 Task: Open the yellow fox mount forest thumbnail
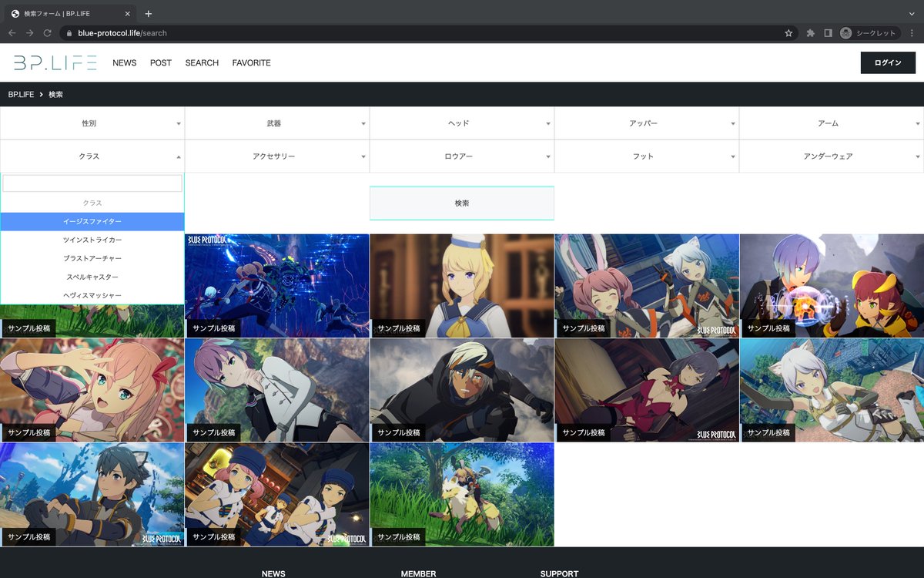click(x=462, y=494)
